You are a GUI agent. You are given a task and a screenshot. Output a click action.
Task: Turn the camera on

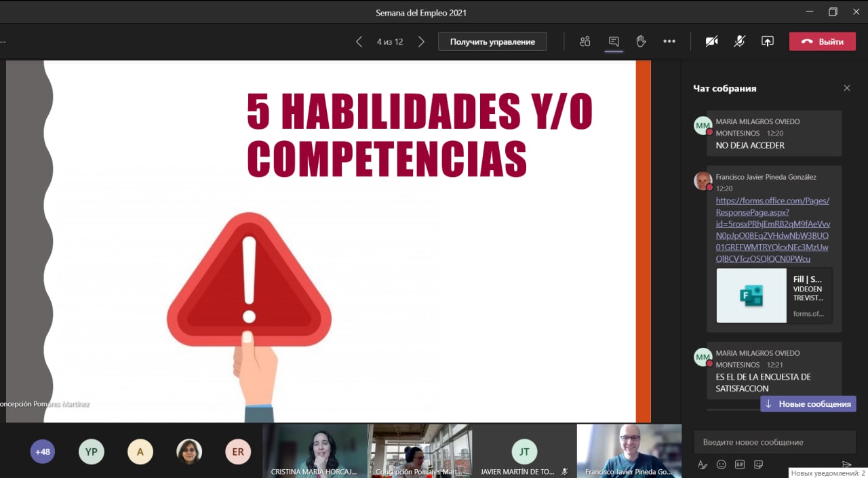coord(711,41)
